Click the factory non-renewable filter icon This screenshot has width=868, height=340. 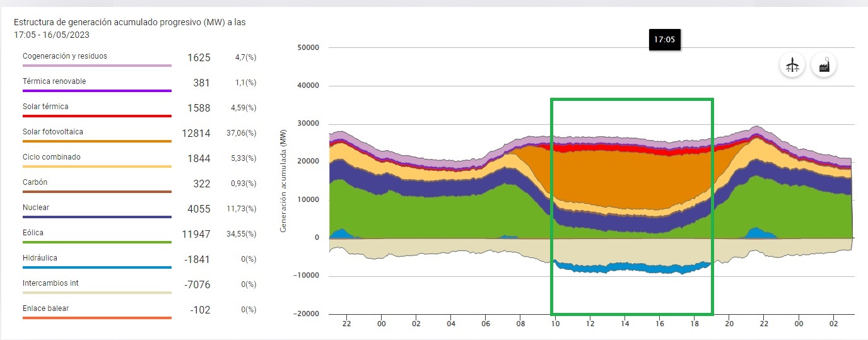(824, 65)
